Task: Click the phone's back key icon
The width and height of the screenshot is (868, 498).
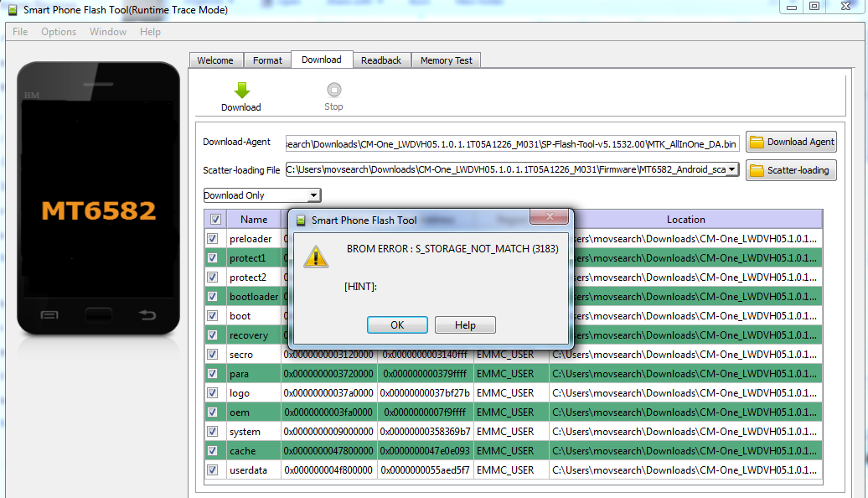Action: [147, 315]
